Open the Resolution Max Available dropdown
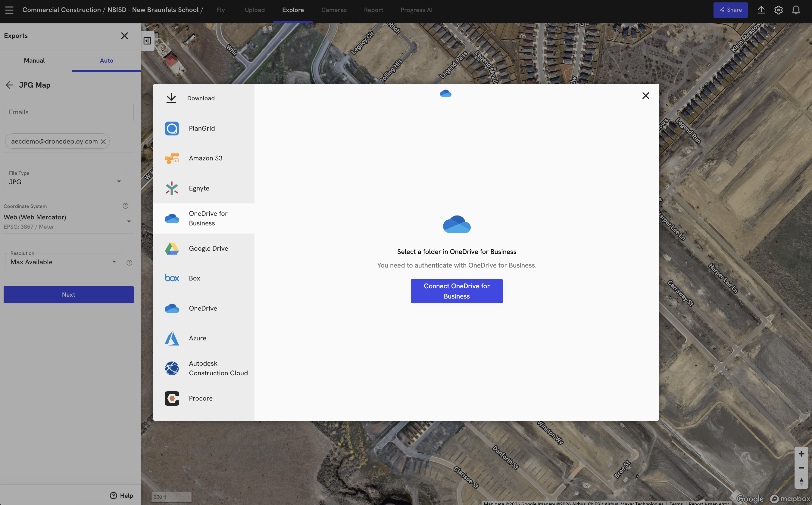812x505 pixels. click(64, 262)
